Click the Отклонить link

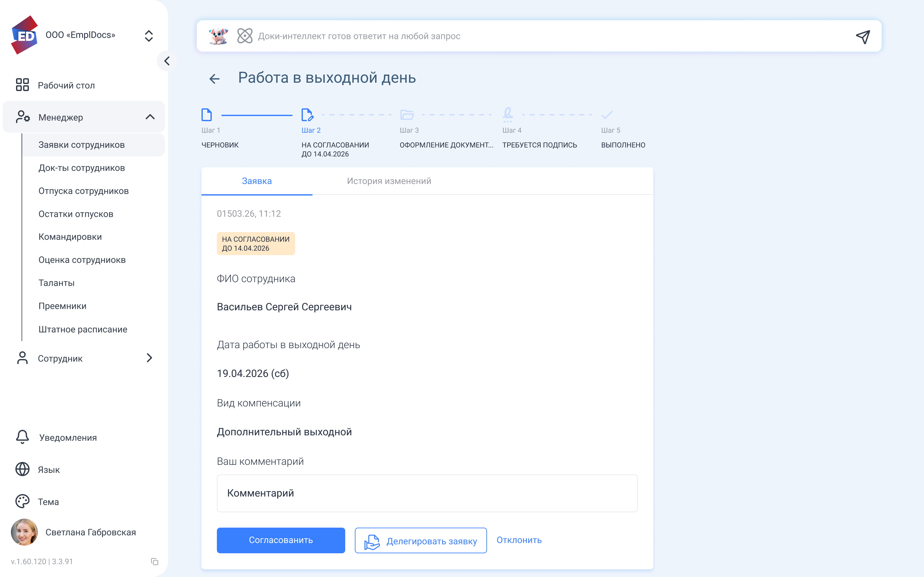pyautogui.click(x=519, y=540)
